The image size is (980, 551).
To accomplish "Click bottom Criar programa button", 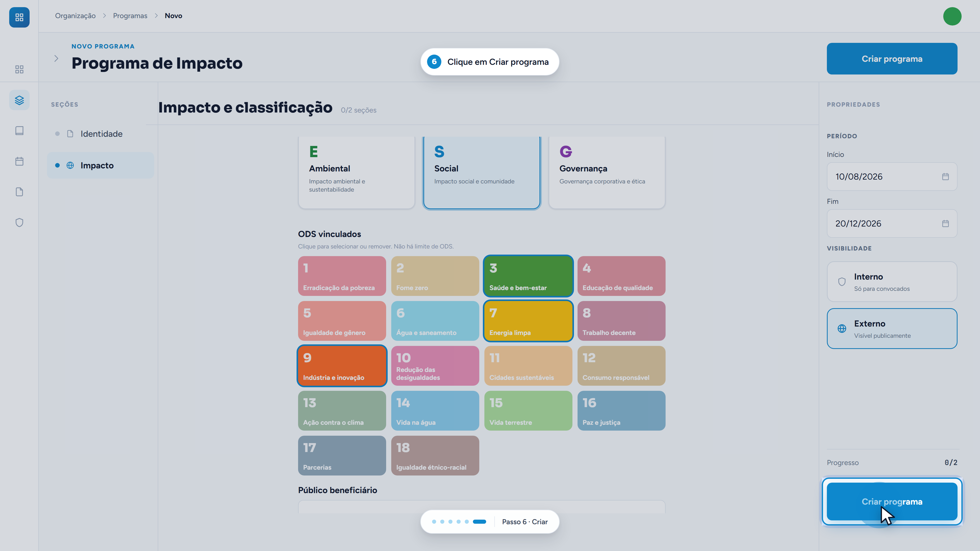I will (x=892, y=502).
